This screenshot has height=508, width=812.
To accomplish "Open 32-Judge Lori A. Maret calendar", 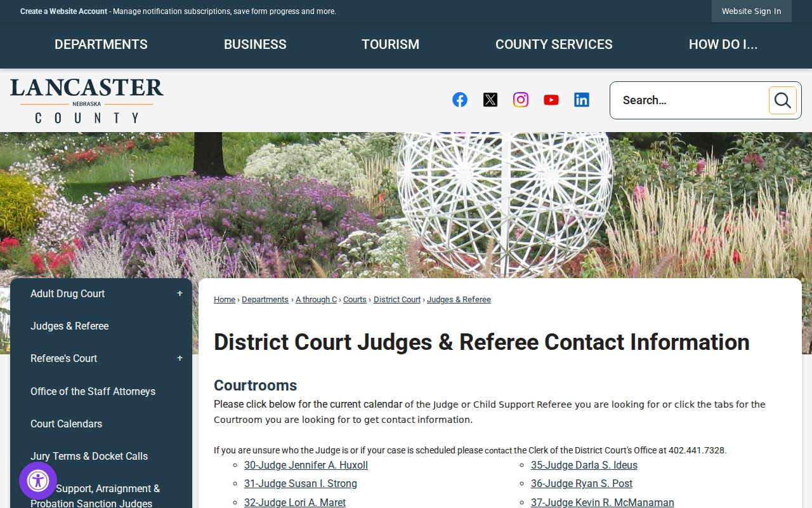I will click(x=295, y=502).
